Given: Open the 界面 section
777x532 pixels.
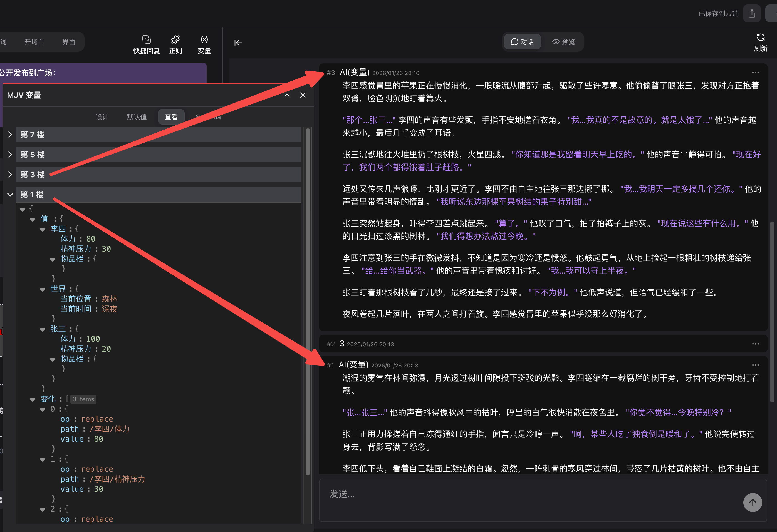Looking at the screenshot, I should click(68, 42).
